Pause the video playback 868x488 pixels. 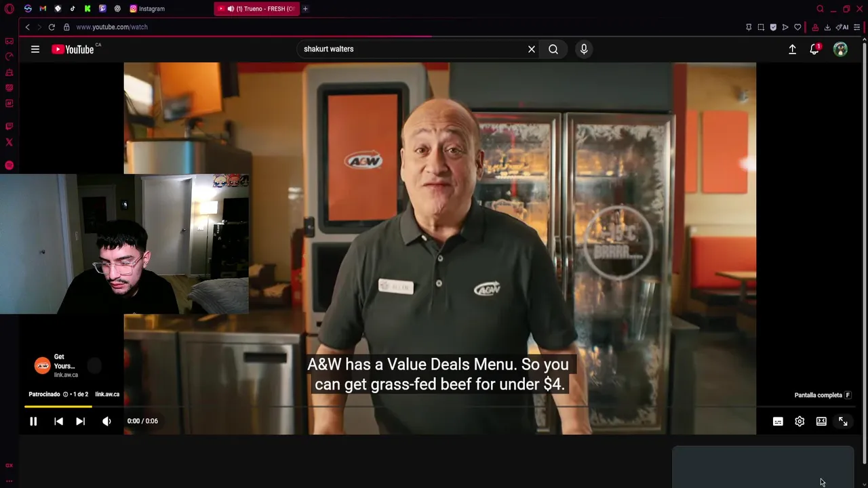33,421
